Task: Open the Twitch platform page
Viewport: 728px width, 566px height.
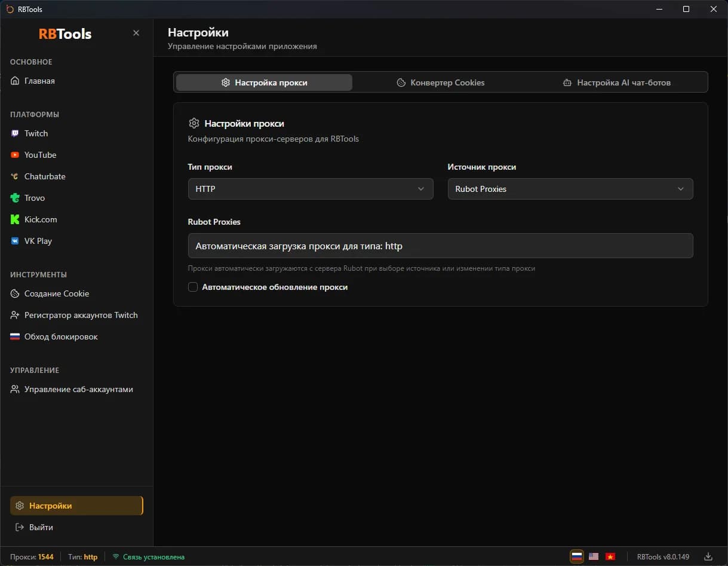Action: pyautogui.click(x=76, y=133)
